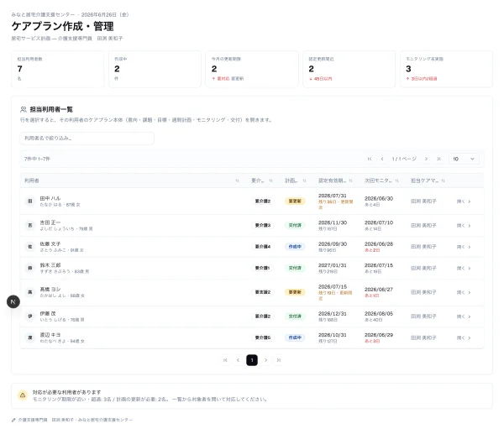The width and height of the screenshot is (504, 434).
Task: Focus the 利用者名で絞り込み filter field
Action: click(x=87, y=139)
